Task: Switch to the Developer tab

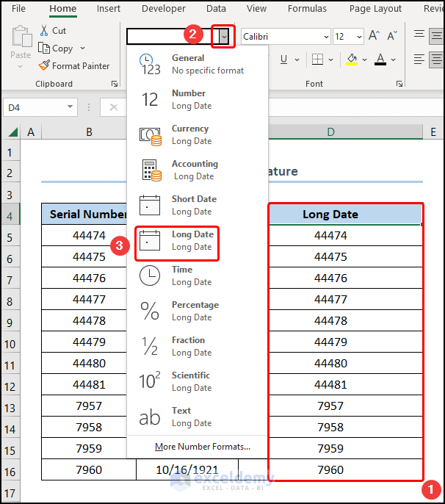Action: point(164,9)
